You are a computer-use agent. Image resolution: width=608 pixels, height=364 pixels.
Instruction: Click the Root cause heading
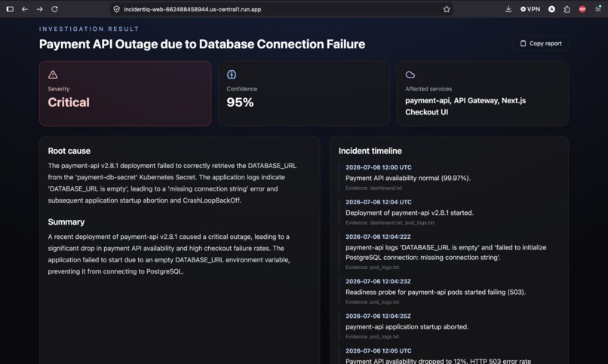69,151
